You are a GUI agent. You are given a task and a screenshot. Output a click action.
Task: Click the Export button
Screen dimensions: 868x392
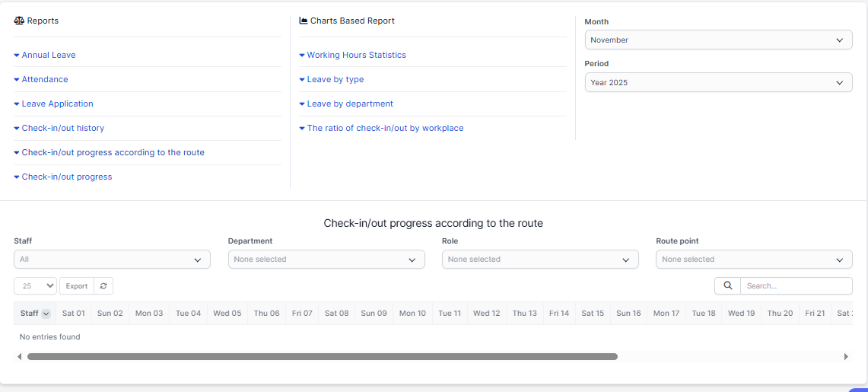coord(77,286)
